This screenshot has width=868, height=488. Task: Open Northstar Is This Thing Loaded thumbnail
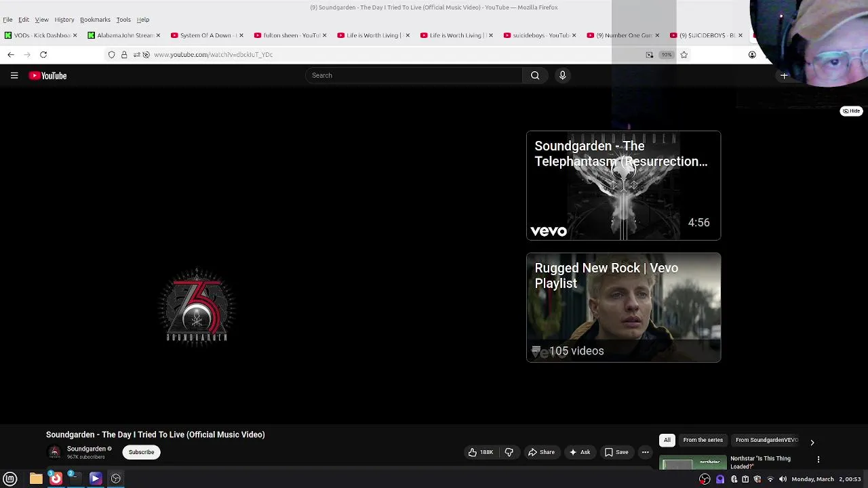[x=692, y=463]
